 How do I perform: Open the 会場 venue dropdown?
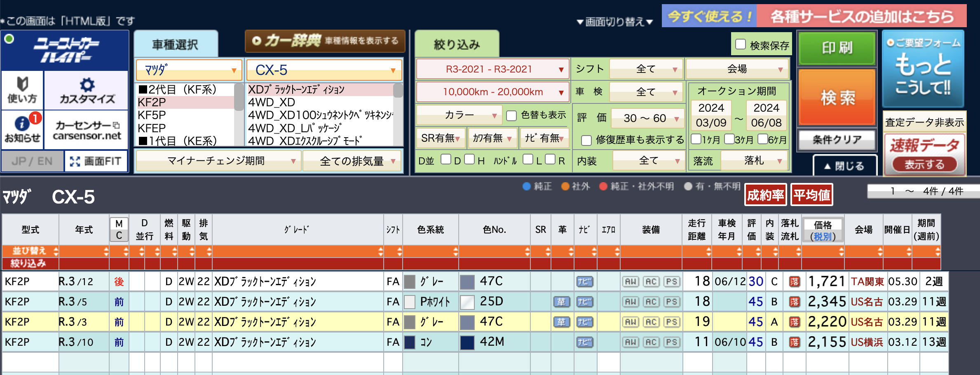(x=737, y=69)
